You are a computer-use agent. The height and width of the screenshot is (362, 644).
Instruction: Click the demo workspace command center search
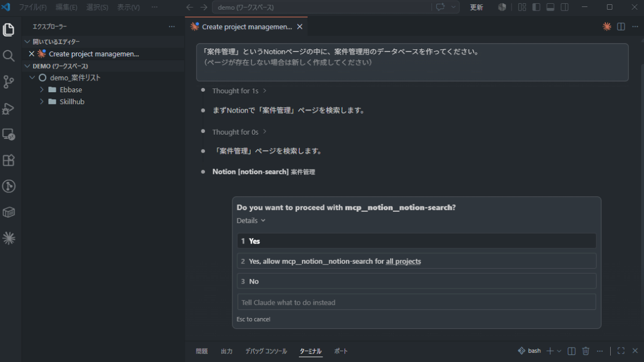[x=322, y=8]
